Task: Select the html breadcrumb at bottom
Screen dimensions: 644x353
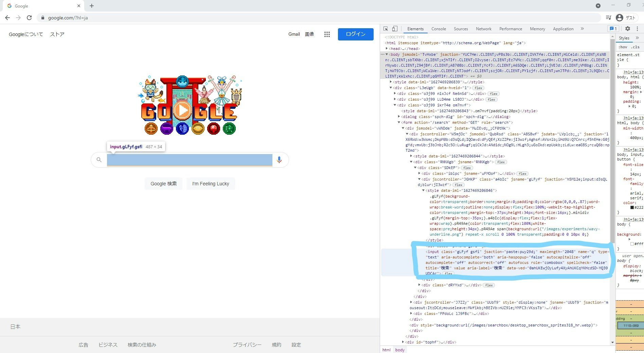Action: point(387,350)
